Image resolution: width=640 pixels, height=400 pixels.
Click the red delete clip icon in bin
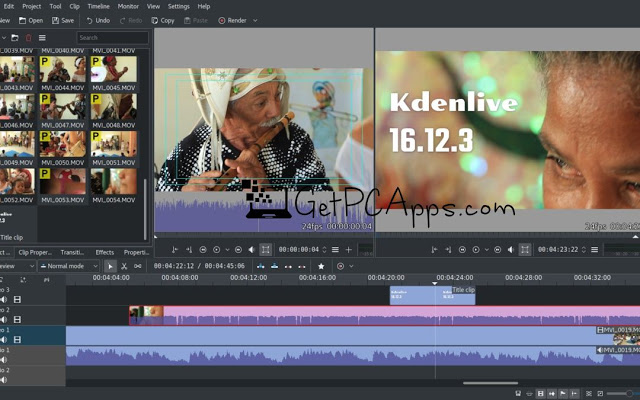[x=28, y=38]
